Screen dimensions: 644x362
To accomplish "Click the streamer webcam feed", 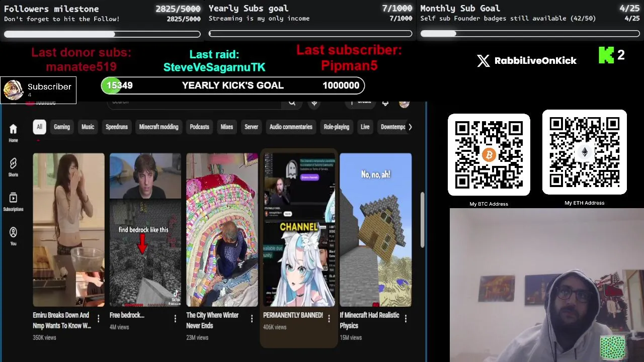I will (x=546, y=285).
